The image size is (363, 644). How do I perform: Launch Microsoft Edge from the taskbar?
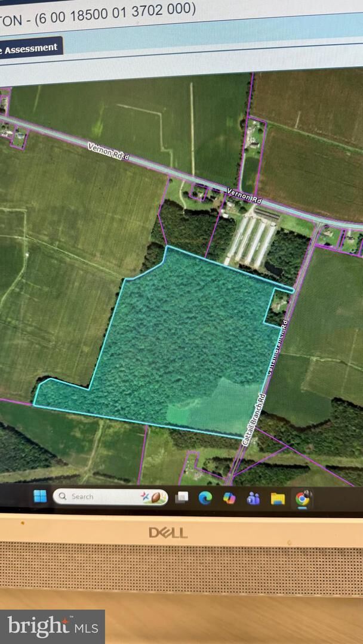205,498
